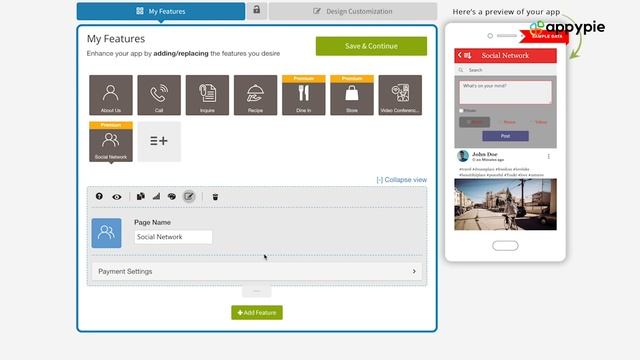Tap the Post button in the preview

click(505, 136)
